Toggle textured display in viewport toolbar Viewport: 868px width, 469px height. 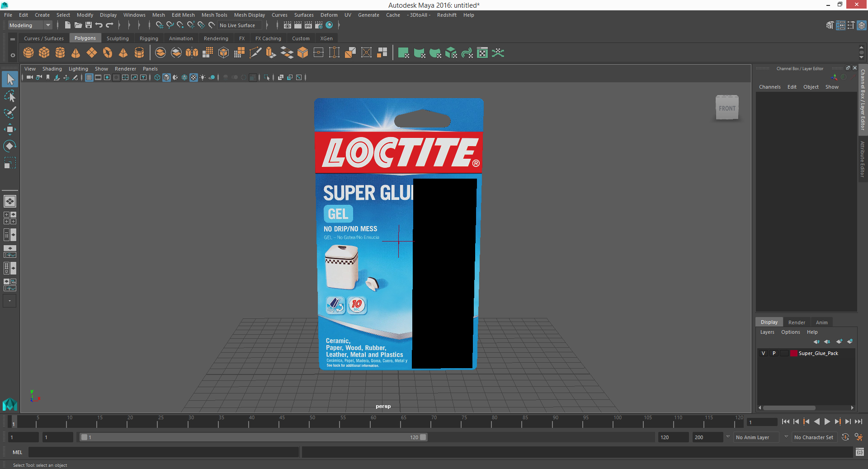point(193,77)
